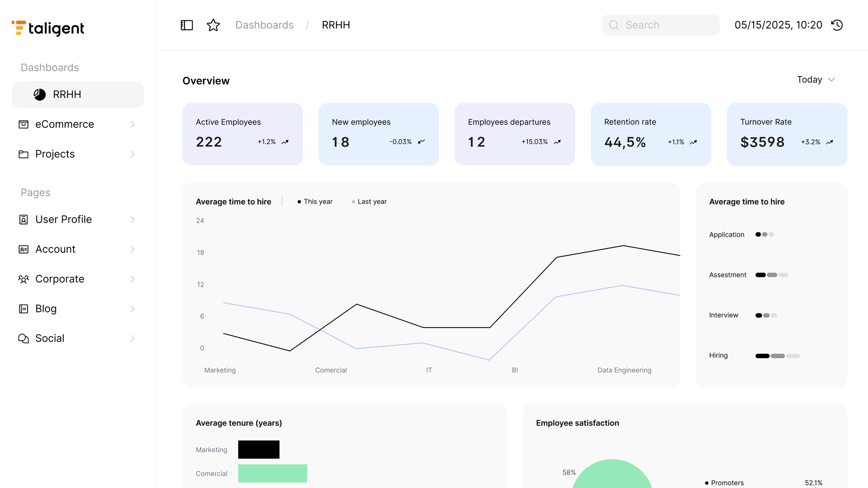The width and height of the screenshot is (868, 488).
Task: Toggle the This year legend series
Action: (x=315, y=202)
